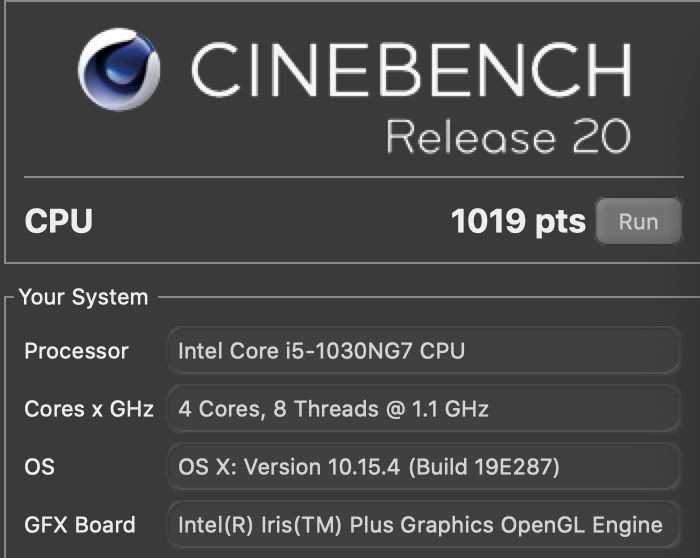Viewport: 700px width, 558px height.
Task: Click the 1019 pts score
Action: pos(518,221)
